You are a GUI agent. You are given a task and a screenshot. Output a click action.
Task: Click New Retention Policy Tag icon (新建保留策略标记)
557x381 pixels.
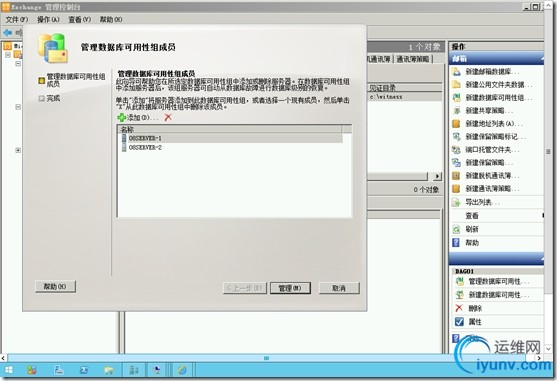456,137
